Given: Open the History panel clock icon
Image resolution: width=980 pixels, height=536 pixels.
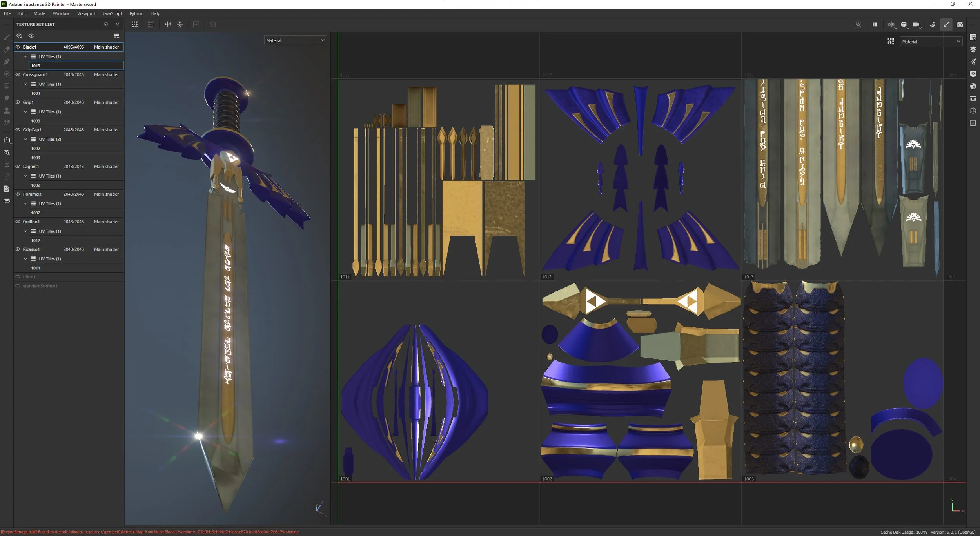Looking at the screenshot, I should click(973, 111).
